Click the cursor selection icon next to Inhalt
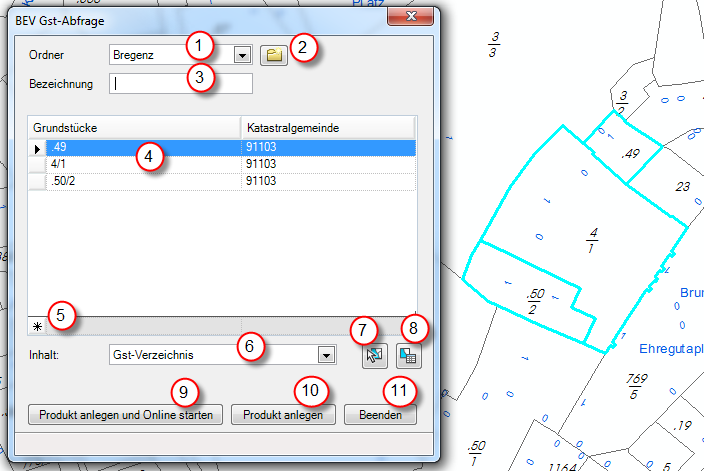 [x=375, y=354]
